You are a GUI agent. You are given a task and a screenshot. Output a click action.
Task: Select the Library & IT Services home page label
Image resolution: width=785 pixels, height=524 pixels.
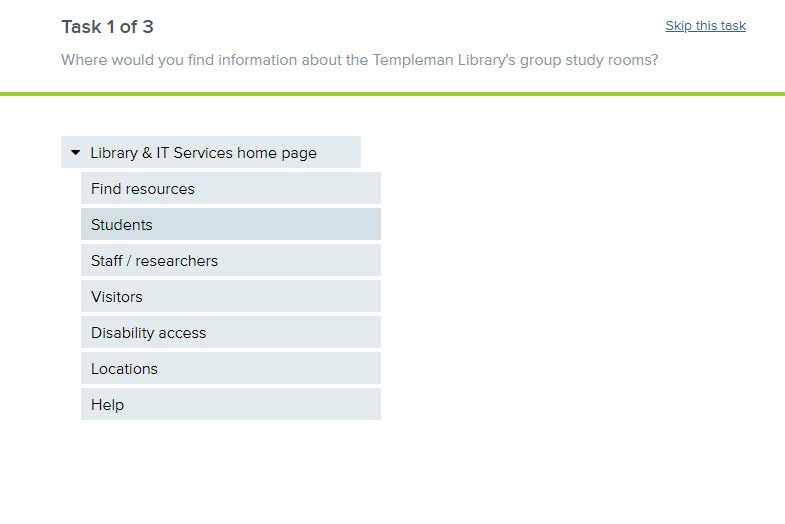[203, 153]
